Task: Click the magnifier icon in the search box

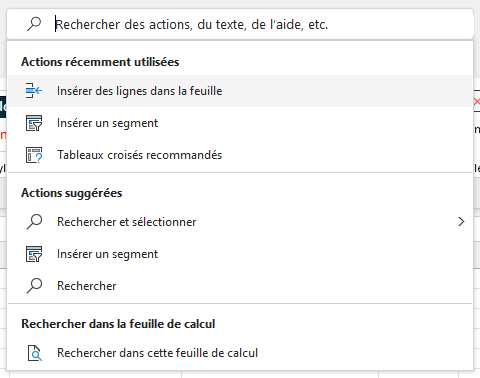Action: 34,24
